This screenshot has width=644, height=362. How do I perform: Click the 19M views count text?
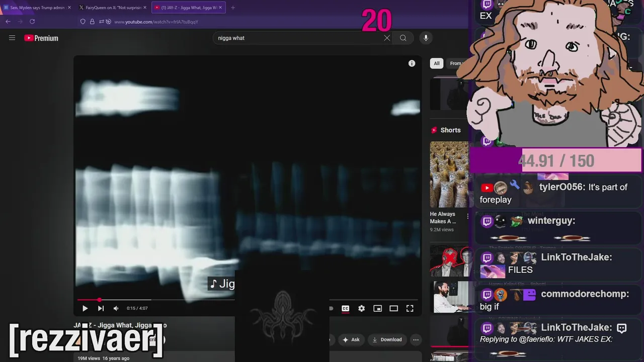(x=89, y=358)
